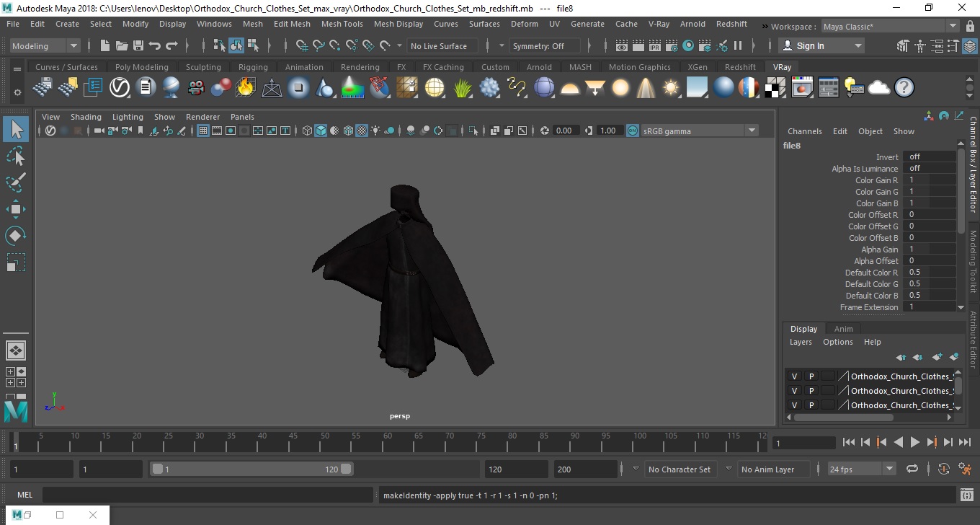Viewport: 980px width, 525px height.
Task: Toggle visibility V of third Orthodox_Church_Clothes layer
Action: pos(794,405)
